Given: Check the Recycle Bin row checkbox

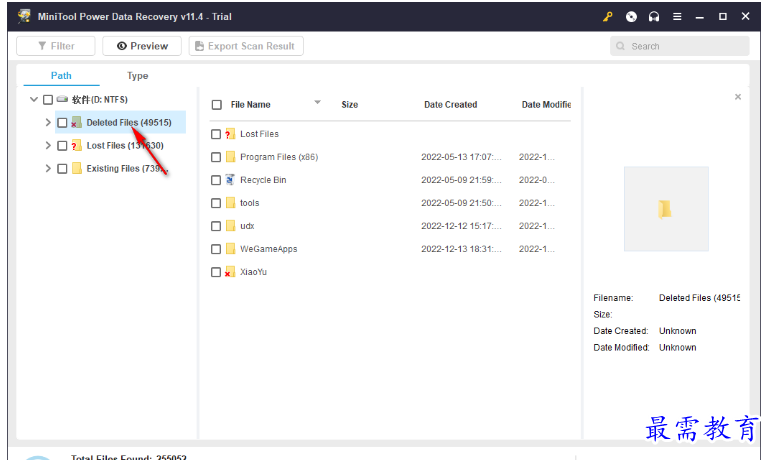Looking at the screenshot, I should [x=216, y=180].
